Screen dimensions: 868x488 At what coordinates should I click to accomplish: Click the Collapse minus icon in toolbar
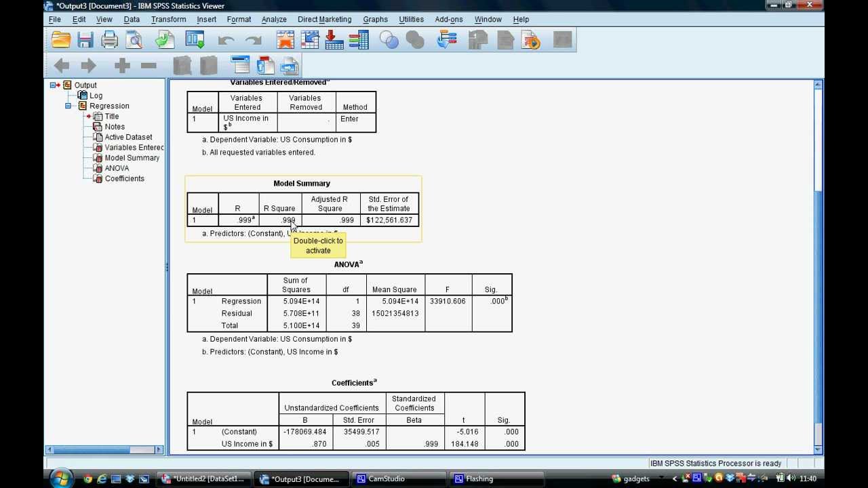pos(149,65)
